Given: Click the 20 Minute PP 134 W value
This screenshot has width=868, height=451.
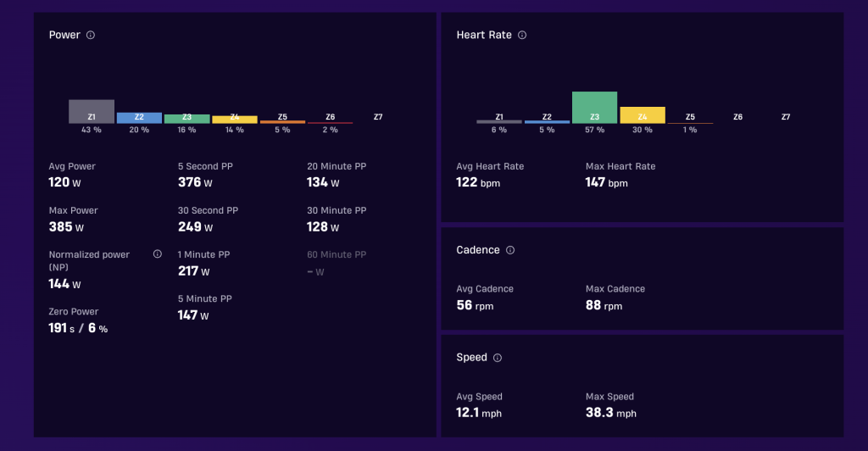Looking at the screenshot, I should (323, 182).
